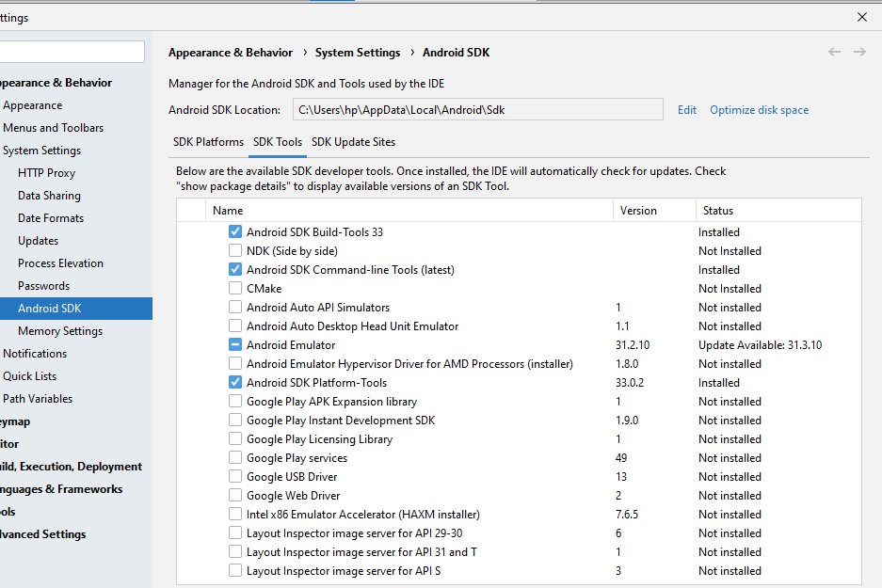Click System Settings breadcrumb

point(357,53)
